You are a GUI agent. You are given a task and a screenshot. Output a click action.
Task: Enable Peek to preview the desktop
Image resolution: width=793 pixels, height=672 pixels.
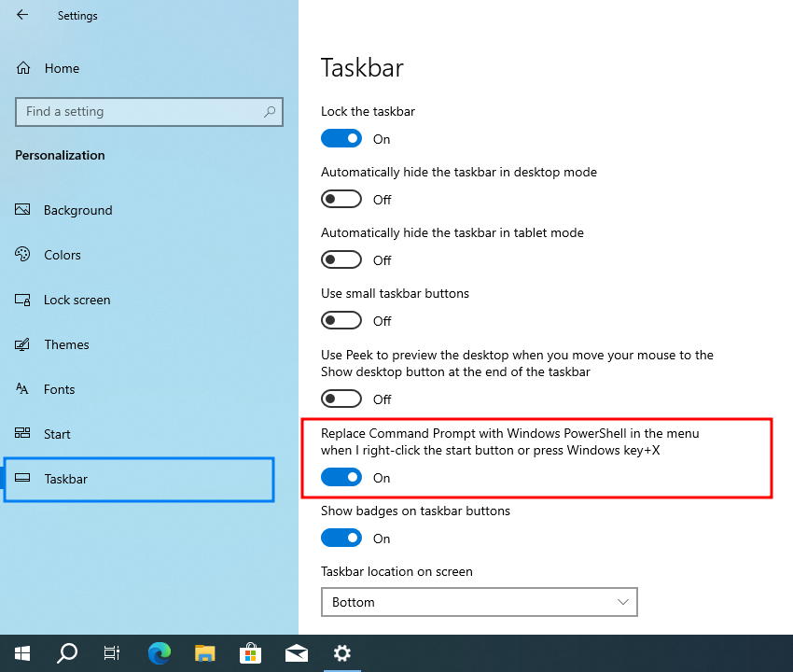tap(341, 399)
